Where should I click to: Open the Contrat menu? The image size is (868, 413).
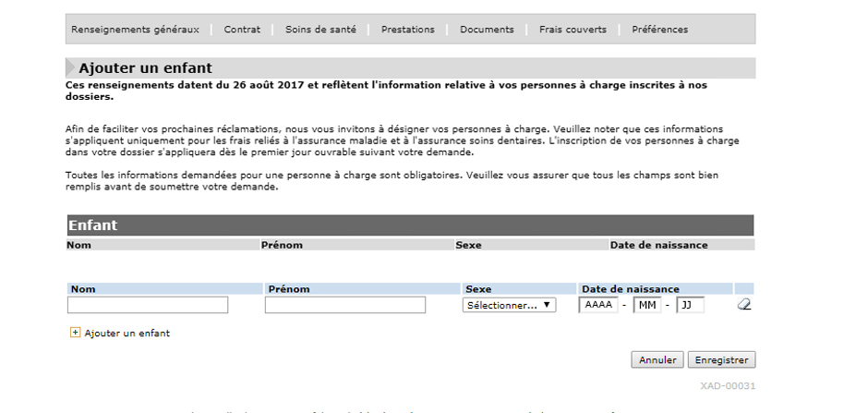pyautogui.click(x=242, y=30)
